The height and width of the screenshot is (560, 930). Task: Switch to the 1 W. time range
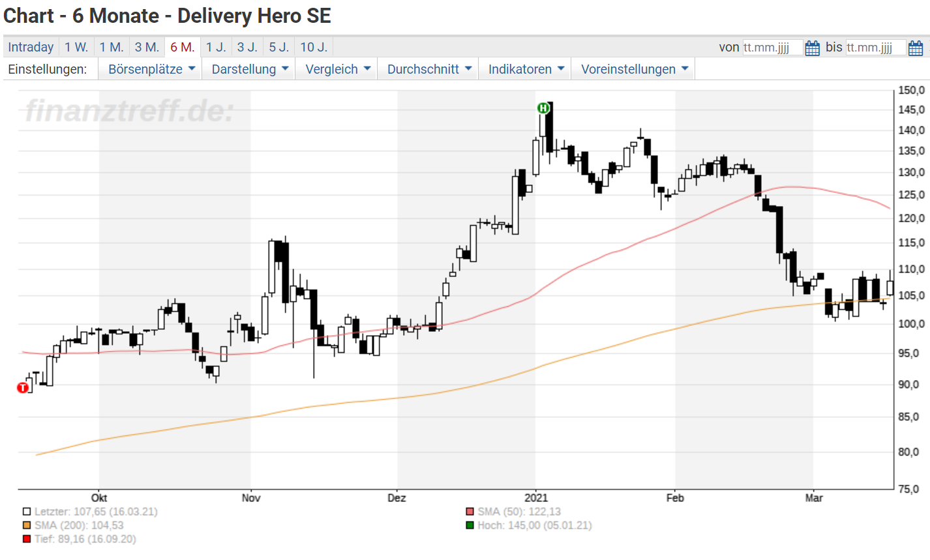pyautogui.click(x=76, y=47)
